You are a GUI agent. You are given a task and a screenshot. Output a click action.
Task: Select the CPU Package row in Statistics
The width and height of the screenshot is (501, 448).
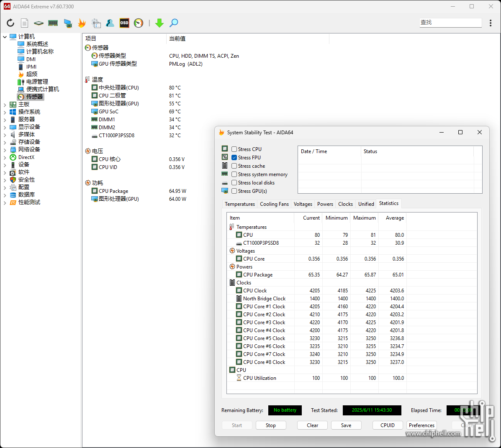tap(352, 274)
